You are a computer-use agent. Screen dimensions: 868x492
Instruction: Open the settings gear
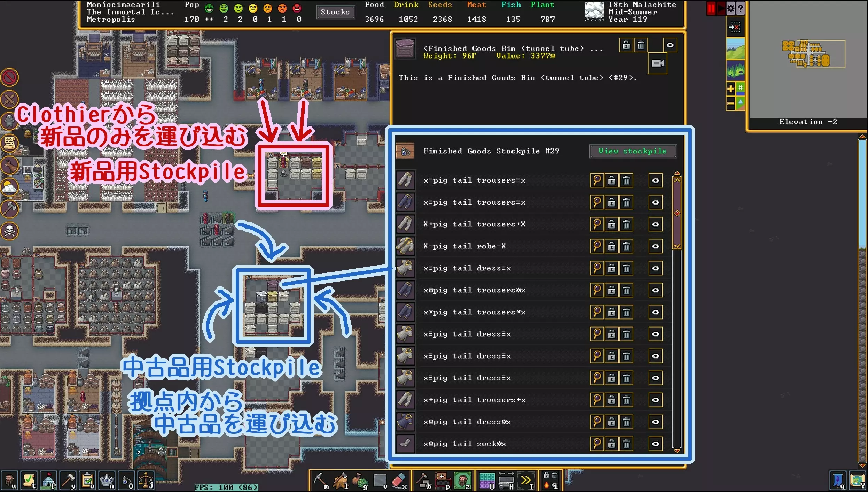coord(730,8)
